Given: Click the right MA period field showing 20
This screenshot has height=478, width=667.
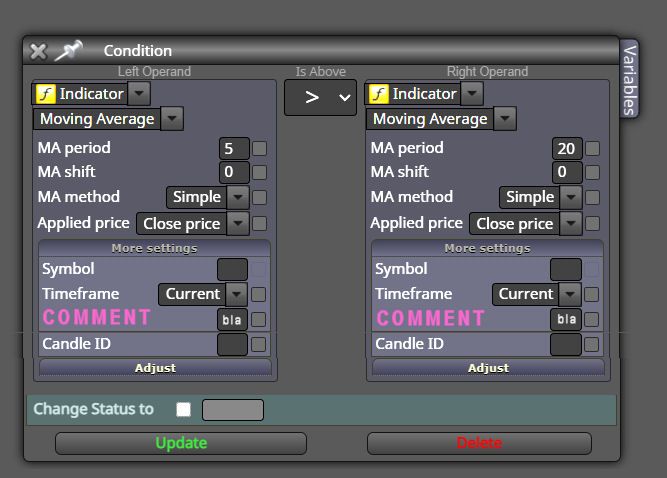Looking at the screenshot, I should (x=567, y=148).
